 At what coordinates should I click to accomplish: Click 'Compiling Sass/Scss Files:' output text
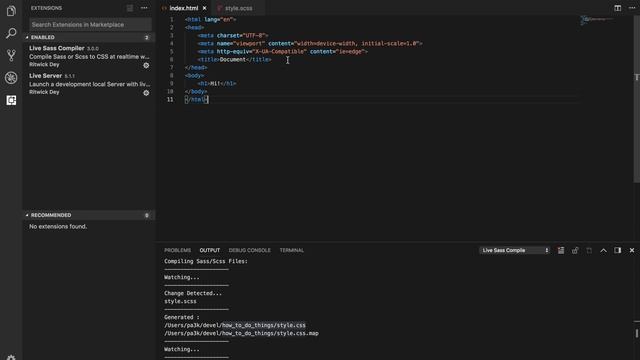(x=206, y=261)
